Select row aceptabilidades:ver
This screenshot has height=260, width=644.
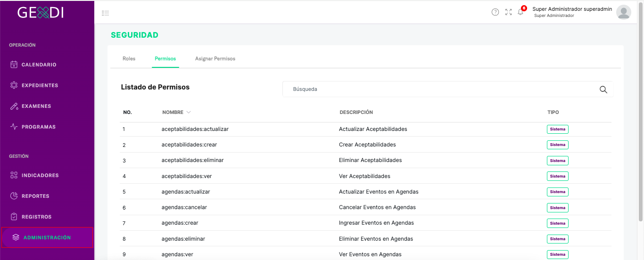[365, 176]
